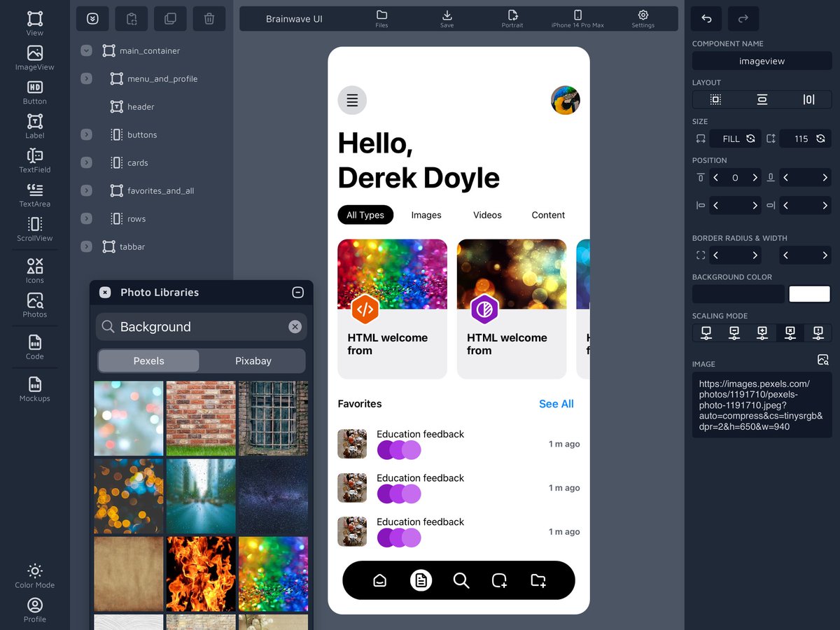Image resolution: width=840 pixels, height=630 pixels.
Task: Delete the selected layer using the trash icon
Action: [209, 19]
